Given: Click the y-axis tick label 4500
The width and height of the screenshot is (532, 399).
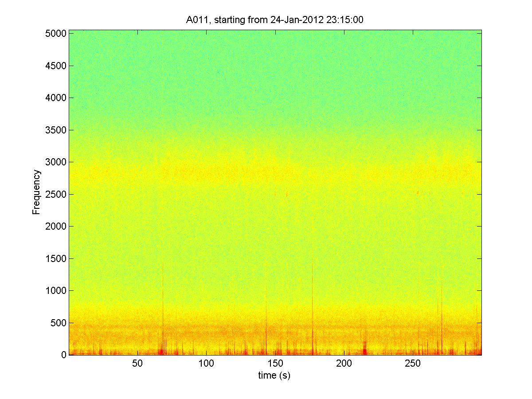Looking at the screenshot, I should tap(56, 66).
